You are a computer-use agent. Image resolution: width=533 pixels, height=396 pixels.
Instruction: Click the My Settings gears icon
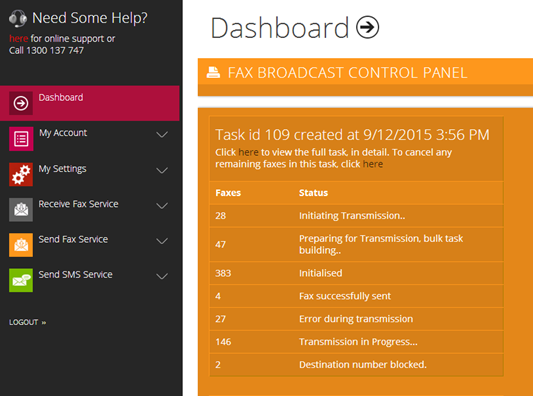point(21,174)
